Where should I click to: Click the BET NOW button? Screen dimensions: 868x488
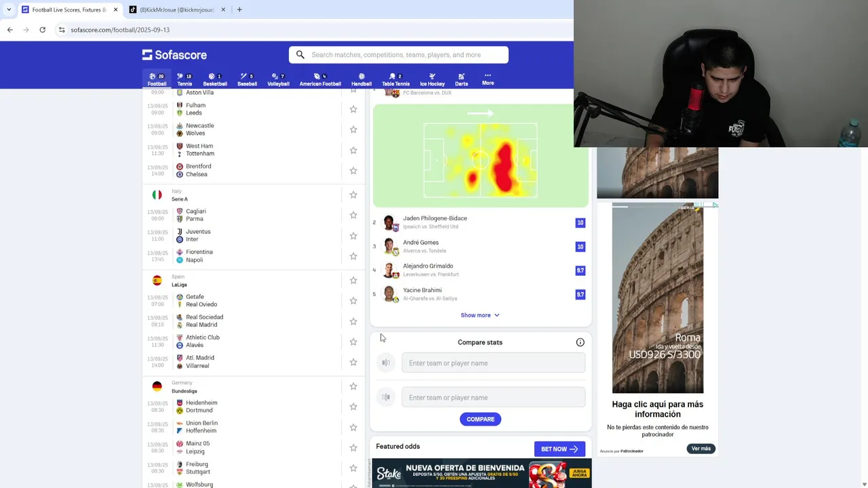559,449
